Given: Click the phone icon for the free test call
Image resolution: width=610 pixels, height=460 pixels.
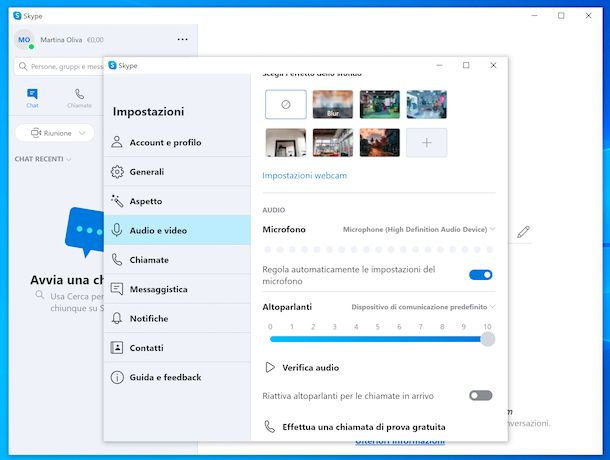Looking at the screenshot, I should 269,427.
